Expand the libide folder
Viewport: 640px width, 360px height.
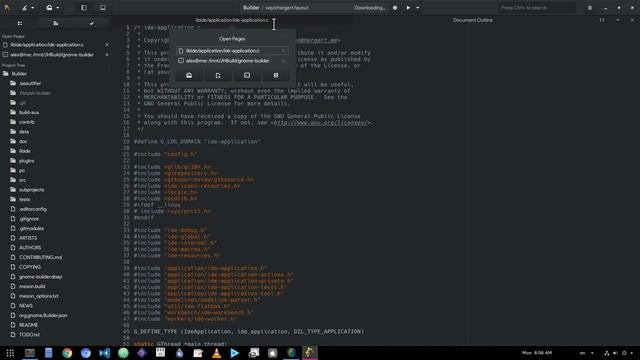(x=24, y=151)
